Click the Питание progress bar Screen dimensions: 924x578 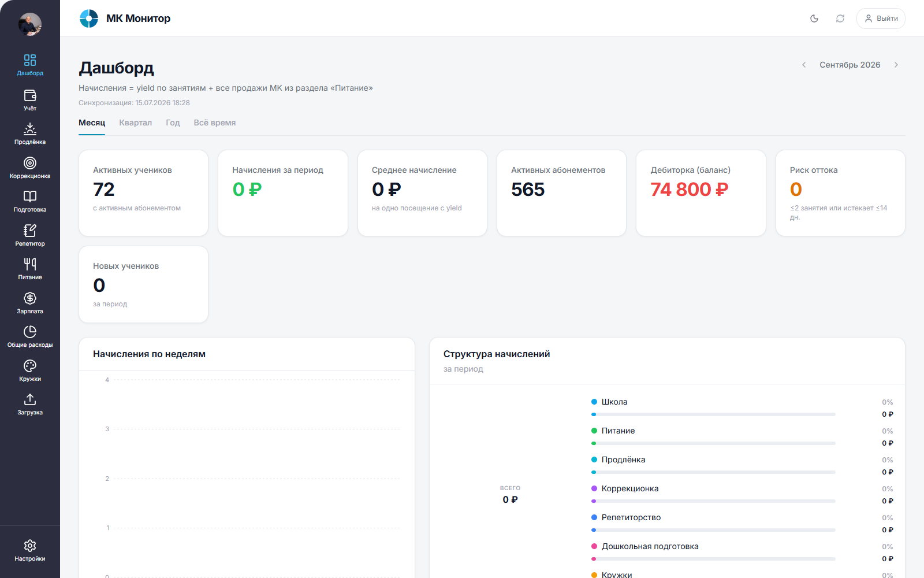(x=713, y=443)
